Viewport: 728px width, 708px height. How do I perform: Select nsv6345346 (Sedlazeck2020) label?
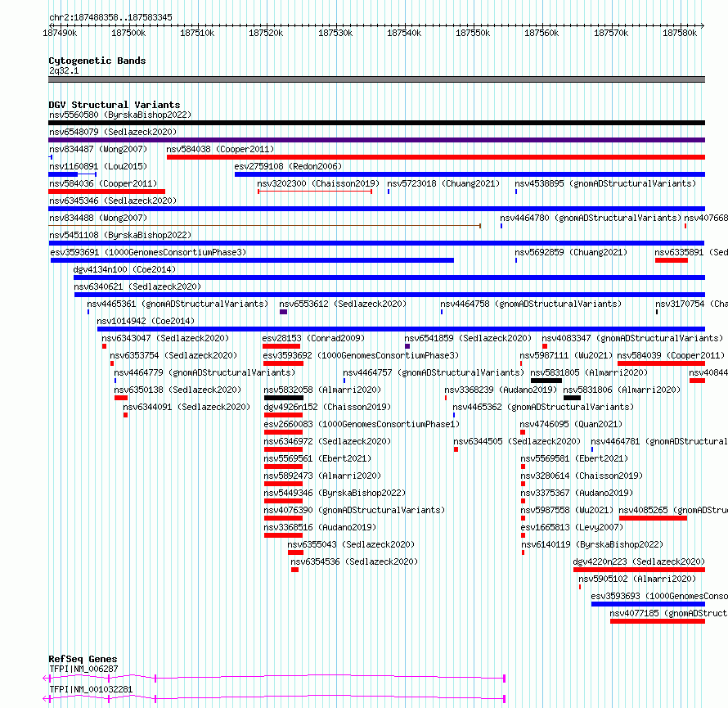pos(113,201)
